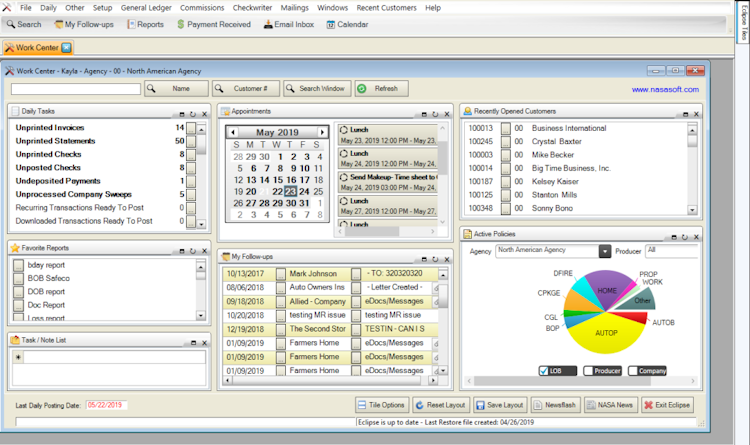
Task: Toggle the Company chart checkbox
Action: click(633, 371)
